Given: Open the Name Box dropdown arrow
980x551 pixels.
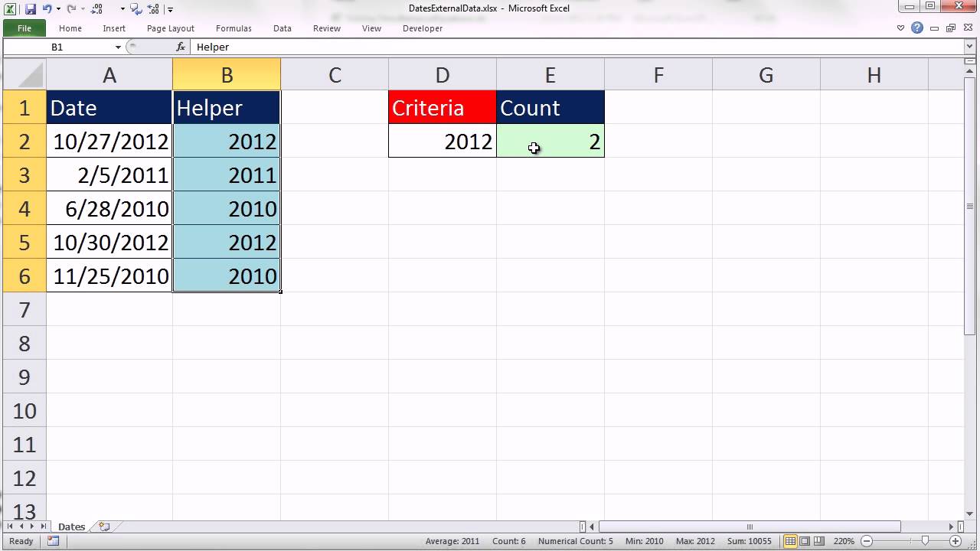Looking at the screenshot, I should click(117, 47).
